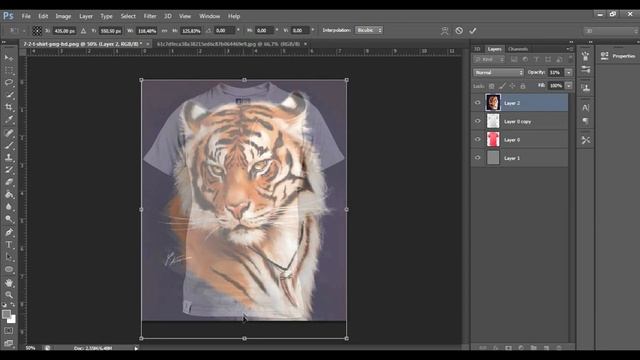Open the Tool Presets scissors panel icon

[585, 140]
